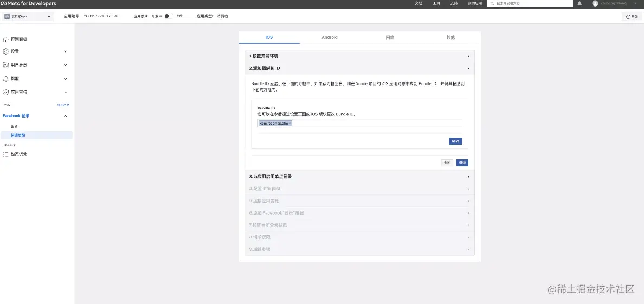Switch to the Android tab
Viewport: 644px width, 304px height.
click(x=330, y=37)
